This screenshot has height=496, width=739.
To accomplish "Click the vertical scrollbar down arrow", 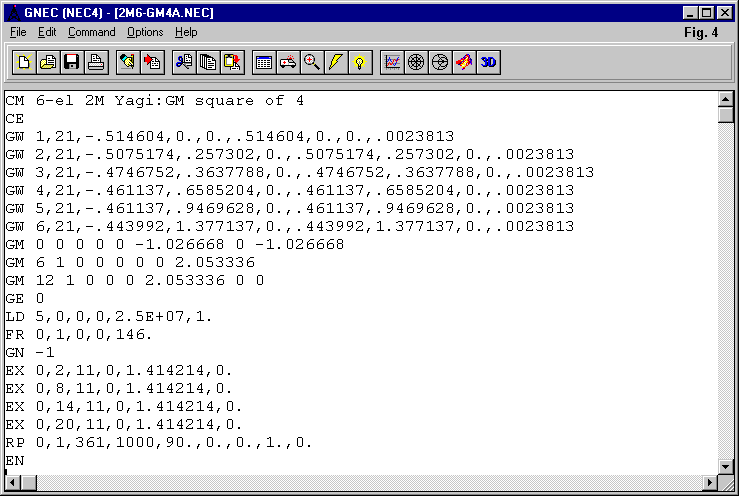I will 727,467.
